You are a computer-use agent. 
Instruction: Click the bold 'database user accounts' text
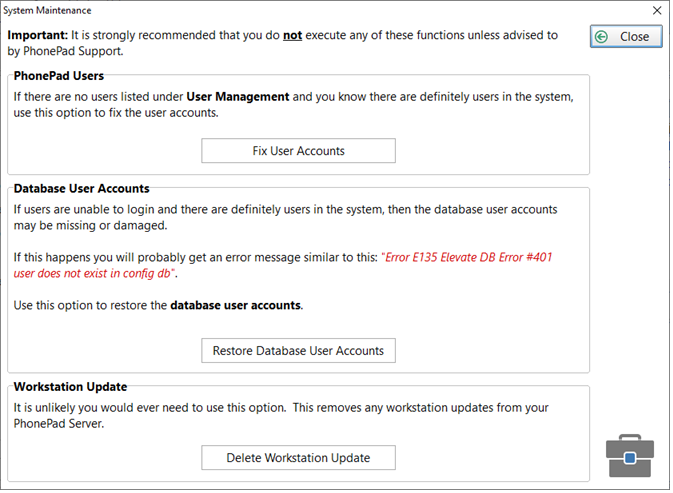[x=236, y=305]
